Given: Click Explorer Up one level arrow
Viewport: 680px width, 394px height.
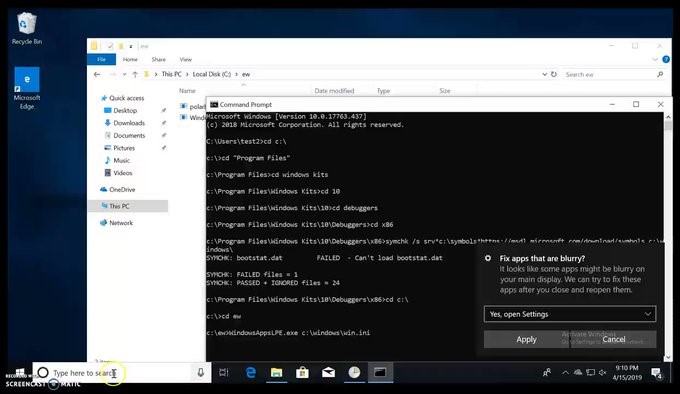Looking at the screenshot, I should point(135,75).
